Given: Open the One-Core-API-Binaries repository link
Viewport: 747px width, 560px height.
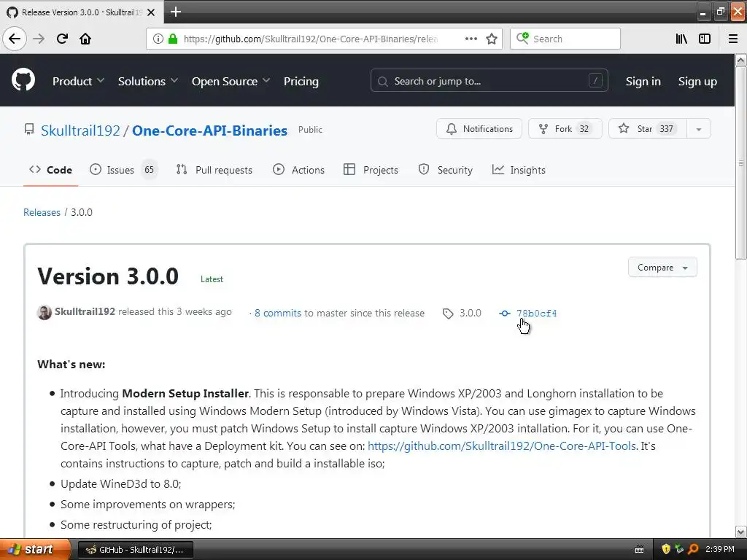Looking at the screenshot, I should pos(209,131).
